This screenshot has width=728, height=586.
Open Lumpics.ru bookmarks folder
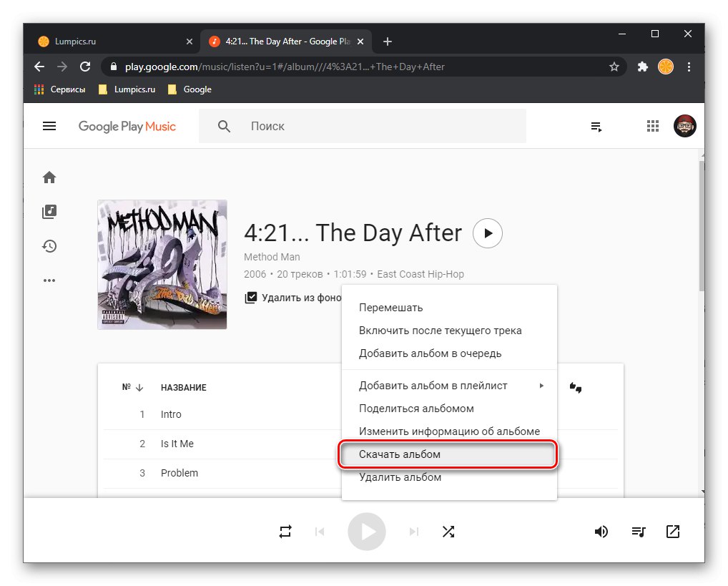[x=127, y=89]
